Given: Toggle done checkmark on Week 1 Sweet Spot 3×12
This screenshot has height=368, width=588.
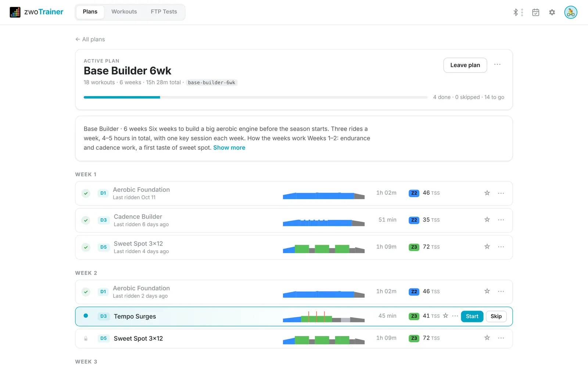Looking at the screenshot, I should (86, 247).
